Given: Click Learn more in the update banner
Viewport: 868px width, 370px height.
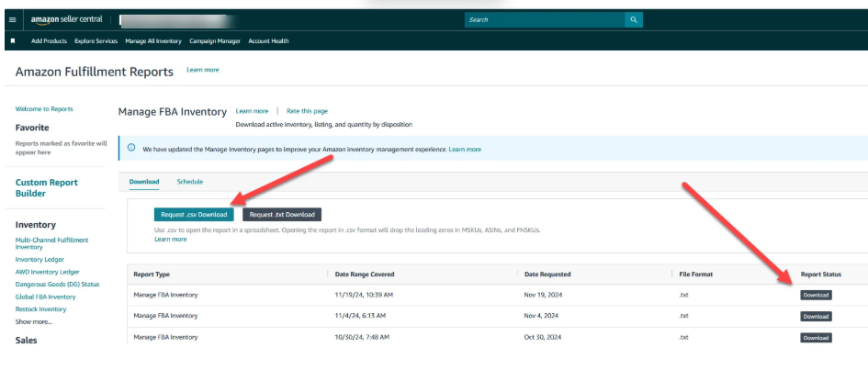Looking at the screenshot, I should point(465,150).
